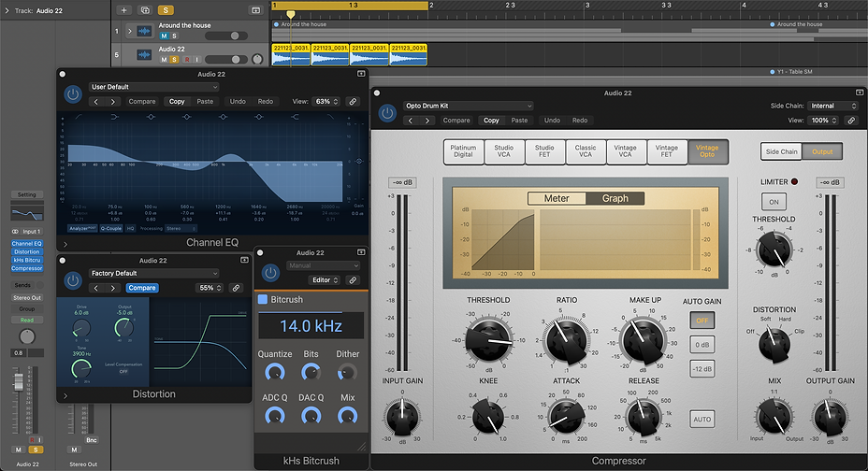Click link icon in kHs Bitcrush header
The height and width of the screenshot is (471, 868).
tap(353, 280)
